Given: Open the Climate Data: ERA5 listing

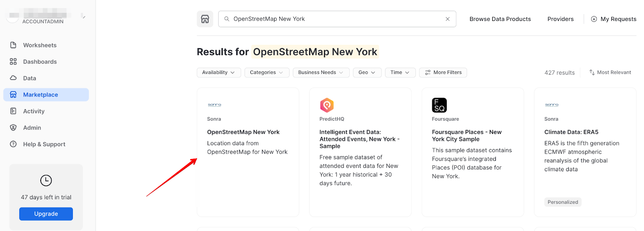Looking at the screenshot, I should (571, 132).
